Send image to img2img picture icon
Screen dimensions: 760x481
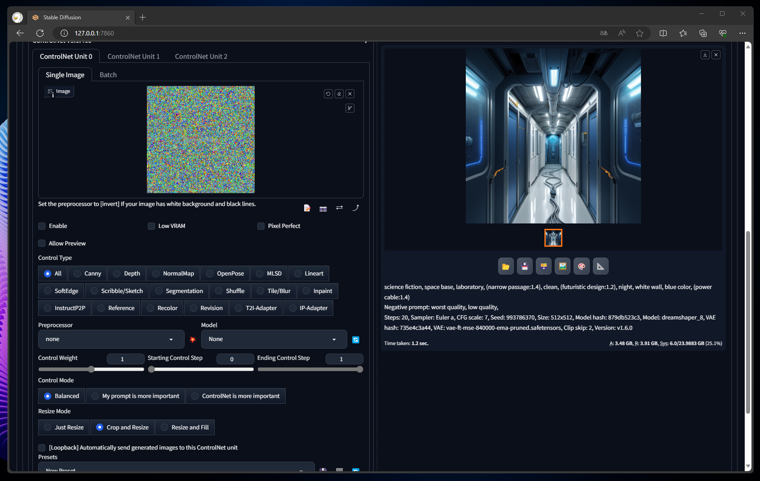tap(562, 266)
